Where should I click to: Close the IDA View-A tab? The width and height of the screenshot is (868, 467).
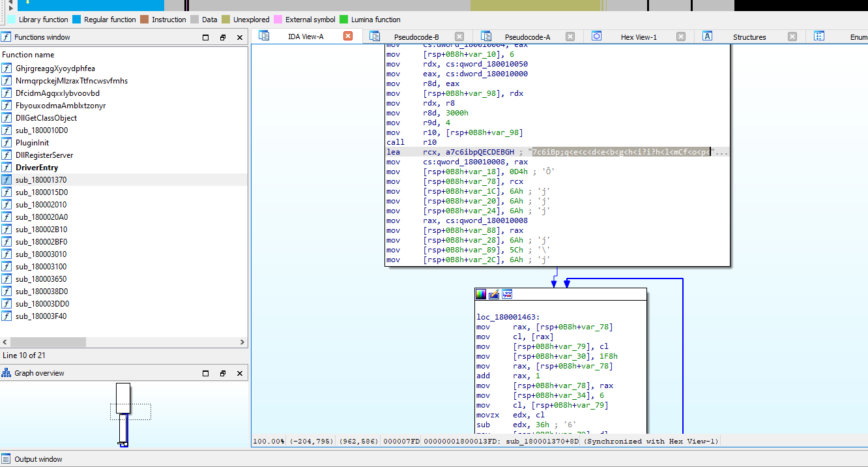348,37
